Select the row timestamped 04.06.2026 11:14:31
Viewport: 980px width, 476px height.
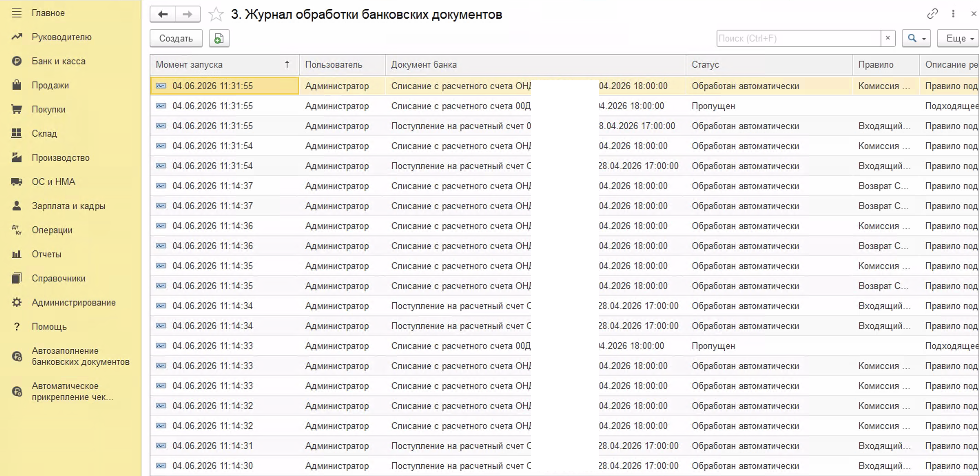pyautogui.click(x=564, y=446)
